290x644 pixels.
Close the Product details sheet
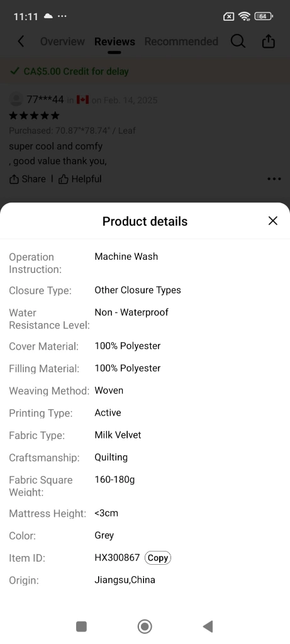[273, 221]
